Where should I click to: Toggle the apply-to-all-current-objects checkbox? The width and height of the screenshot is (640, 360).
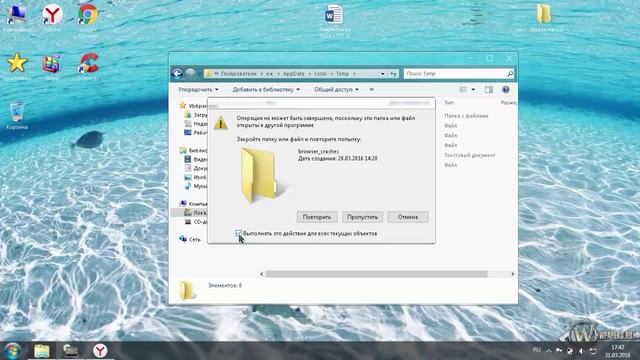click(238, 233)
